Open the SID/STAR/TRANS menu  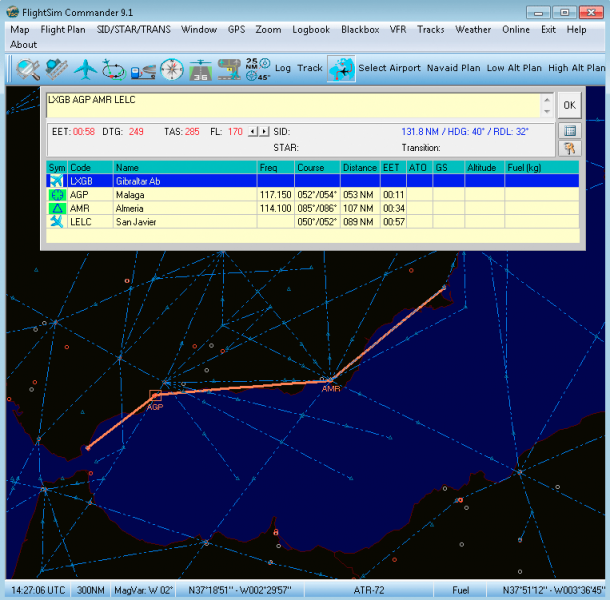(133, 30)
